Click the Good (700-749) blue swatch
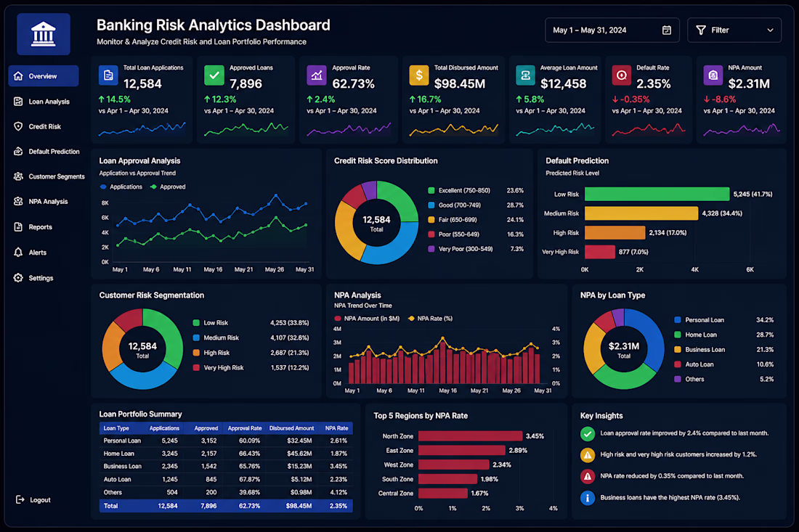The width and height of the screenshot is (799, 532). pyautogui.click(x=431, y=205)
